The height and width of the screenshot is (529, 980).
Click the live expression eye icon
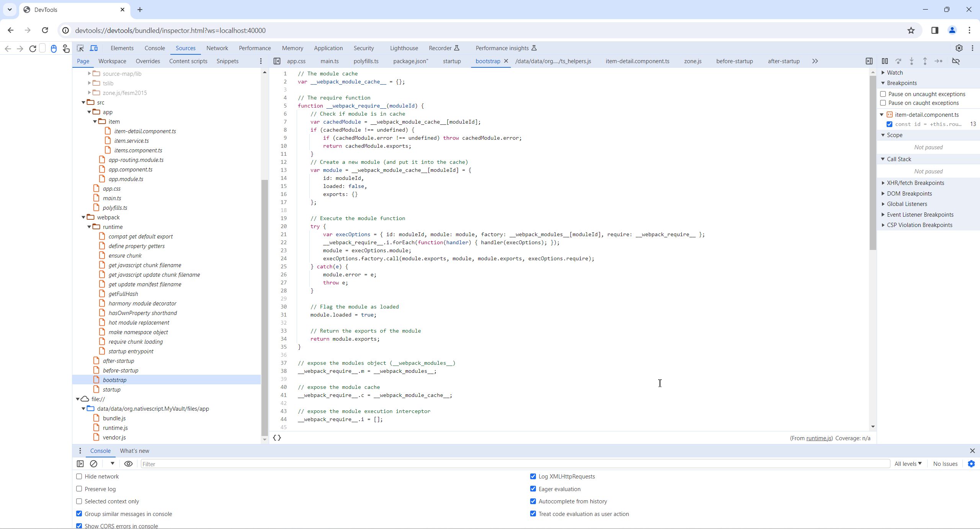[129, 464]
